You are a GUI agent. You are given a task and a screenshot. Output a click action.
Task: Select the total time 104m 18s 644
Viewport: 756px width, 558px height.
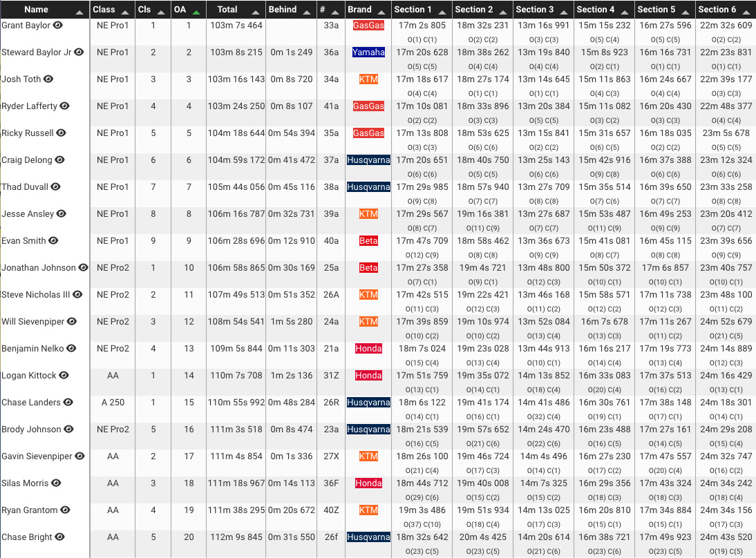coord(236,133)
